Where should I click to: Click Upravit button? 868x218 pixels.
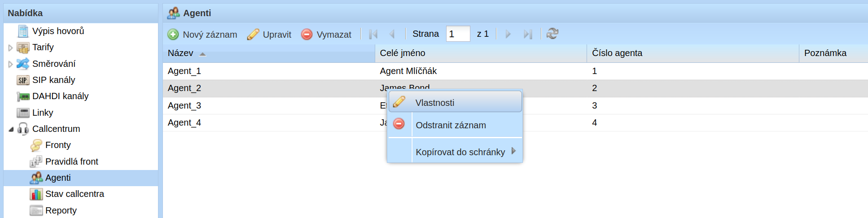pyautogui.click(x=269, y=34)
